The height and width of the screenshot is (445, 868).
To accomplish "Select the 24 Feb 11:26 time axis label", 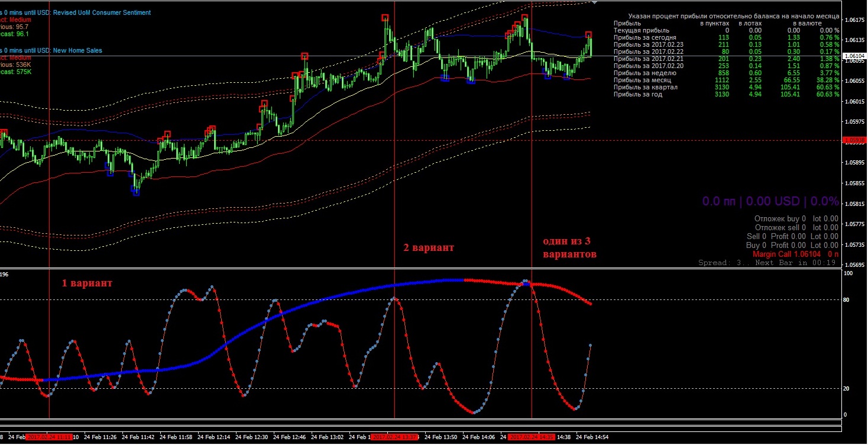I will [x=101, y=437].
